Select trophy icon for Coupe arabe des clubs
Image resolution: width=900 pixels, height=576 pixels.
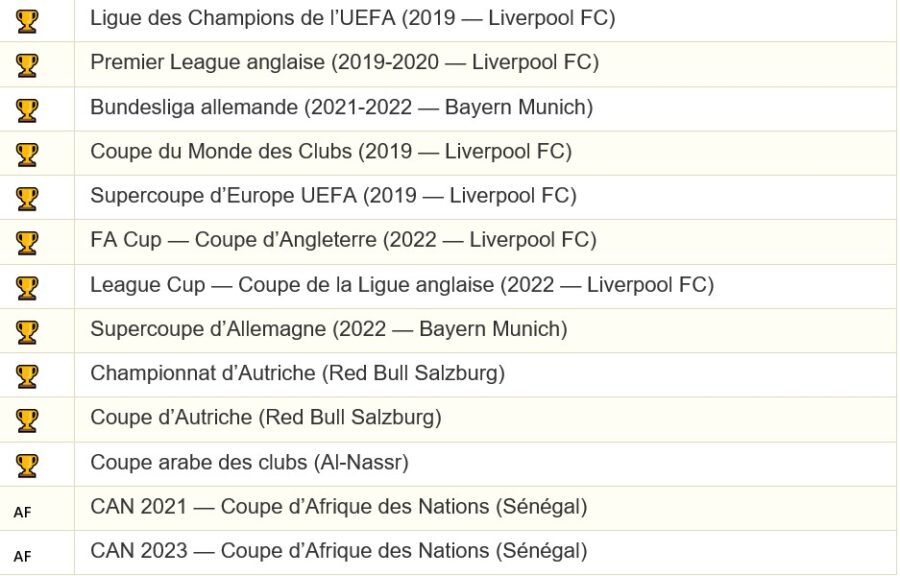tap(27, 465)
